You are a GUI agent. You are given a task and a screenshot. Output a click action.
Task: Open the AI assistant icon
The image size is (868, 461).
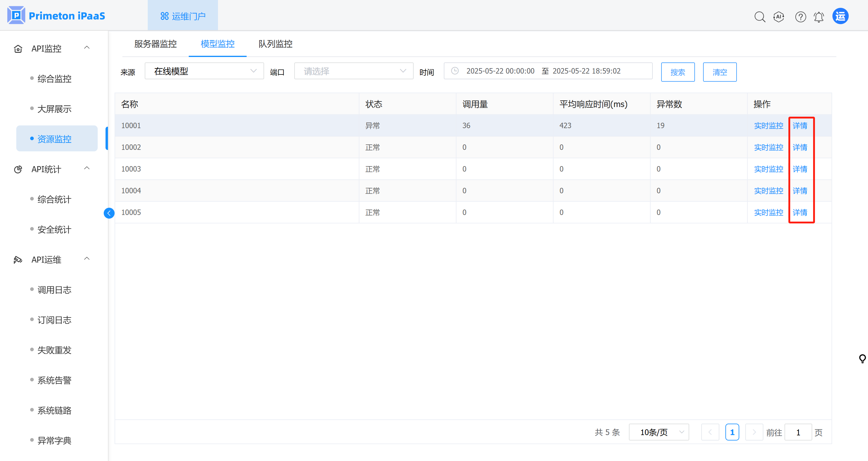click(779, 17)
